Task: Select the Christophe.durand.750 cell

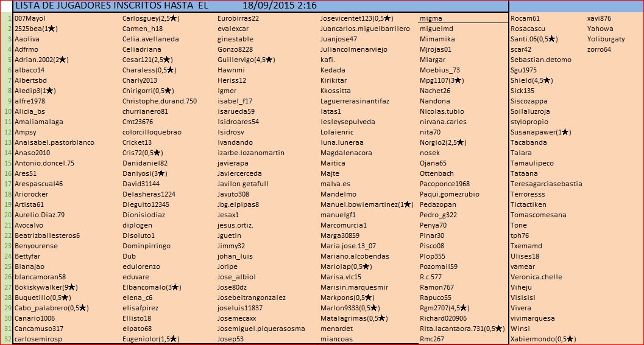Action: (x=160, y=101)
